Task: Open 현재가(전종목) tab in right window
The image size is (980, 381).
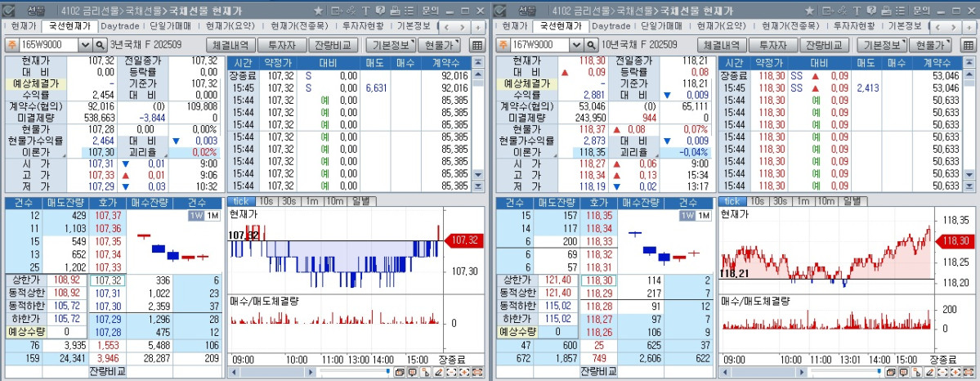Action: [790, 26]
